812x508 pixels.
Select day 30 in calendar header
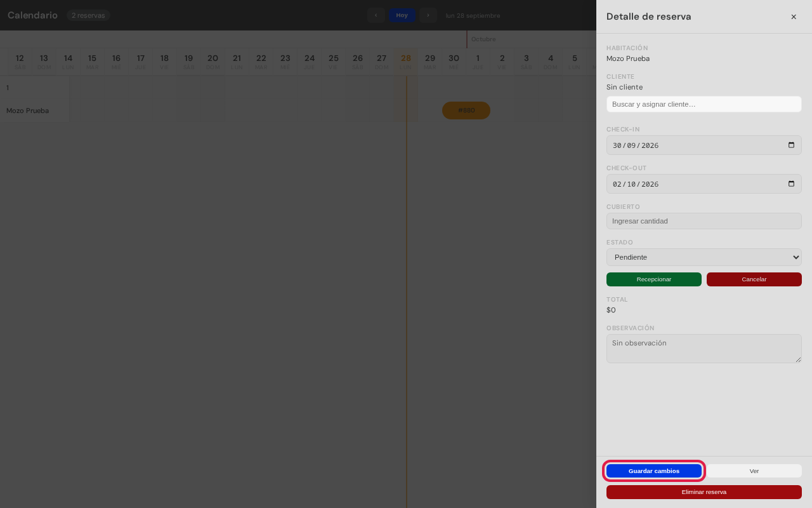pyautogui.click(x=454, y=62)
